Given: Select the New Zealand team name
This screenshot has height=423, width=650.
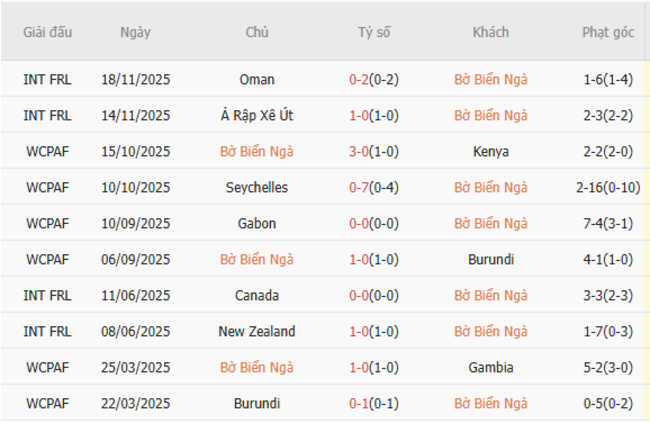Looking at the screenshot, I should coord(257,332).
